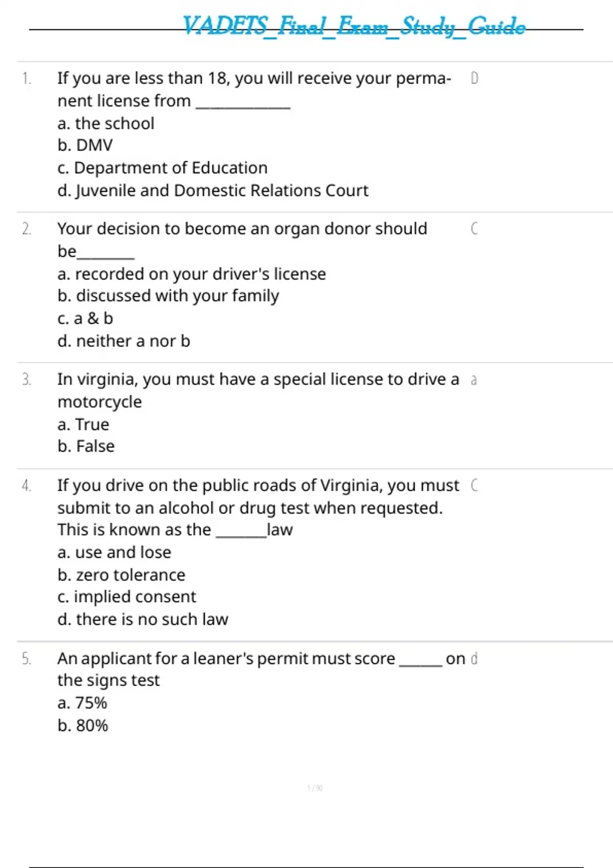Select 'a. recorded on your driver's license'
613x868 pixels.
tap(192, 274)
